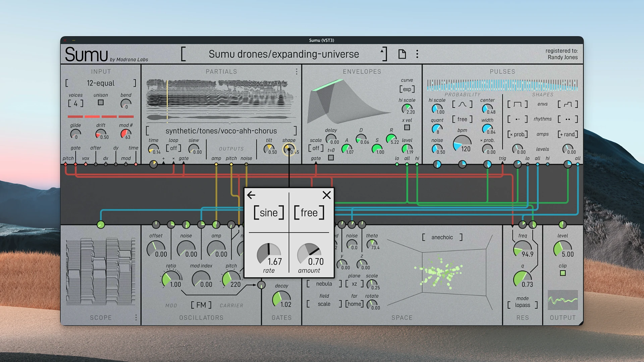Open the PARTIALS panel three-dot menu
Screen dimensions: 644x362
coord(297,72)
